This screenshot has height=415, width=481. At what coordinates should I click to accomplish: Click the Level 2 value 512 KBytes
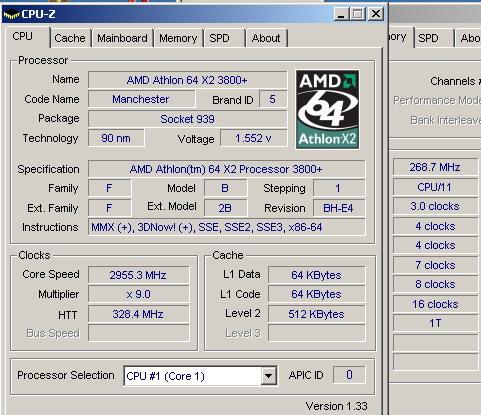(x=316, y=314)
